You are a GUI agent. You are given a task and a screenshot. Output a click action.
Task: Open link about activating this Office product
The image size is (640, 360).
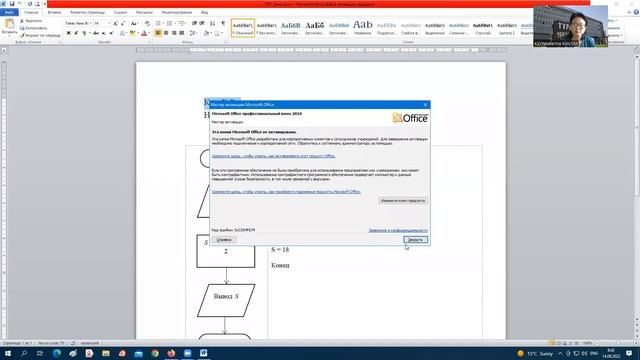click(274, 156)
